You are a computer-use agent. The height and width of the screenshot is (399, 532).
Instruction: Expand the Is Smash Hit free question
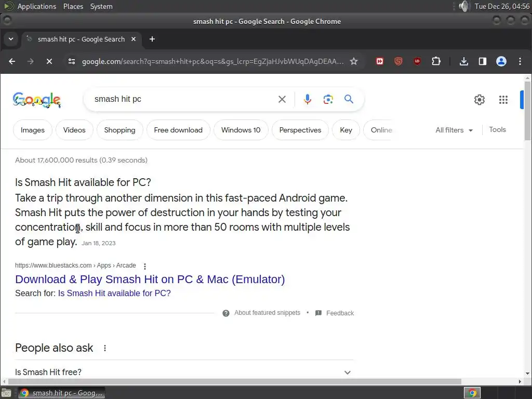(184, 372)
